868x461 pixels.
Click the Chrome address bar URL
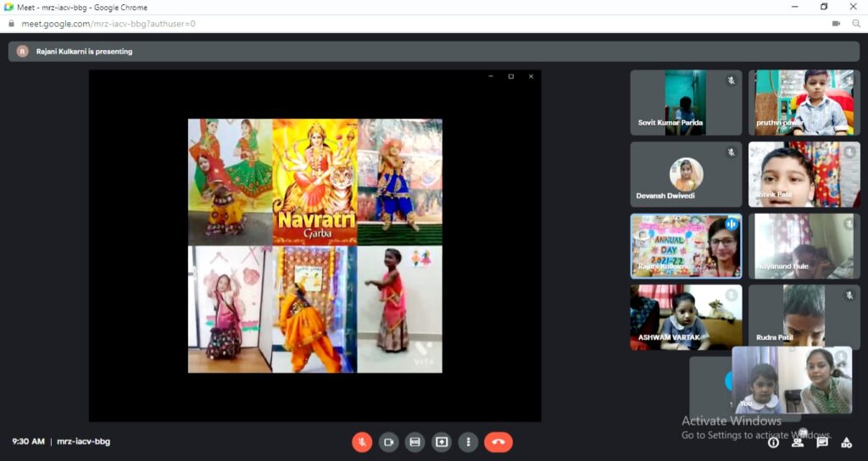click(108, 24)
